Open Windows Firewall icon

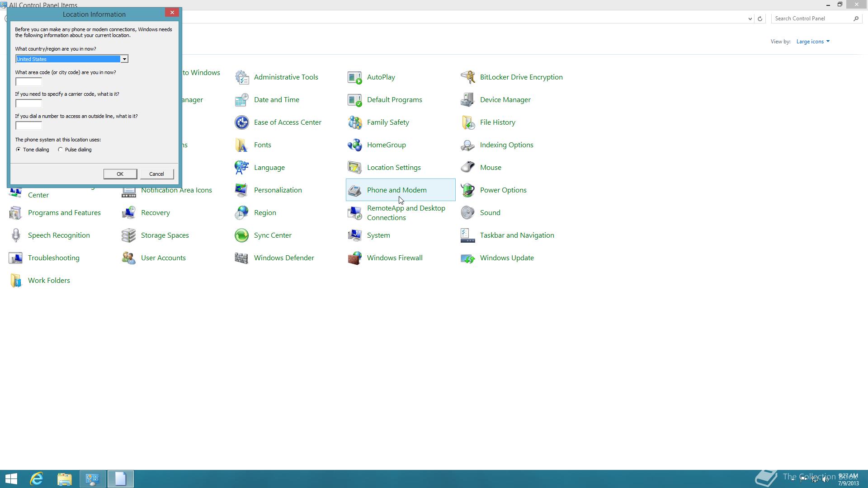[355, 258]
